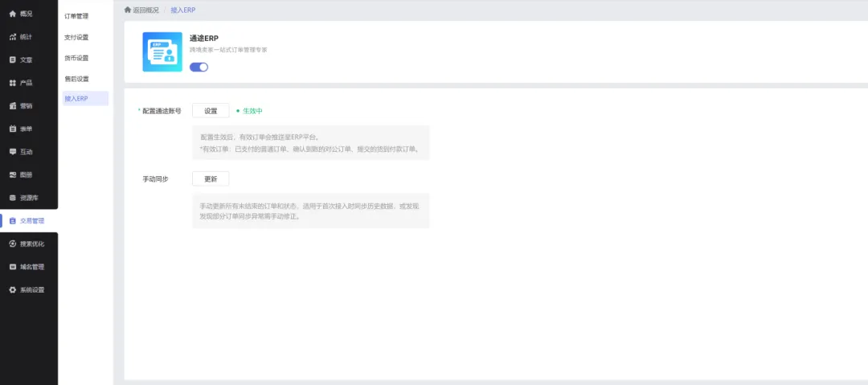Click the 设置 button for 配置通途账号

click(x=211, y=111)
